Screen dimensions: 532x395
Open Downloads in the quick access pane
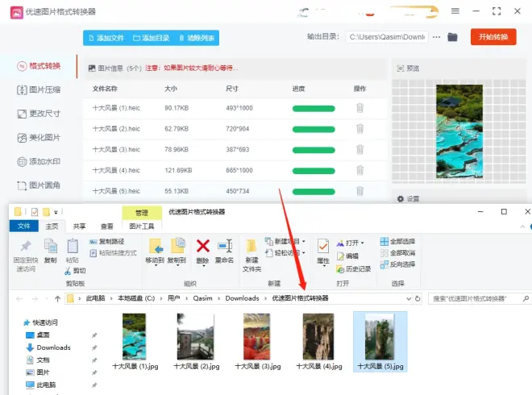tap(53, 347)
